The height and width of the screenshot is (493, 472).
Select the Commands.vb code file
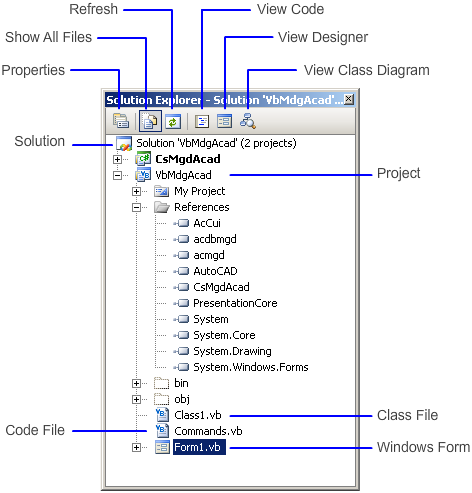pyautogui.click(x=208, y=431)
